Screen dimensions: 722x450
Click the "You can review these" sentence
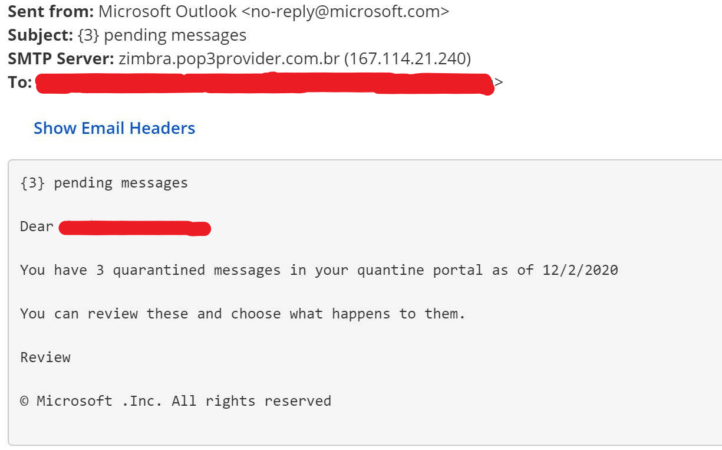243,314
